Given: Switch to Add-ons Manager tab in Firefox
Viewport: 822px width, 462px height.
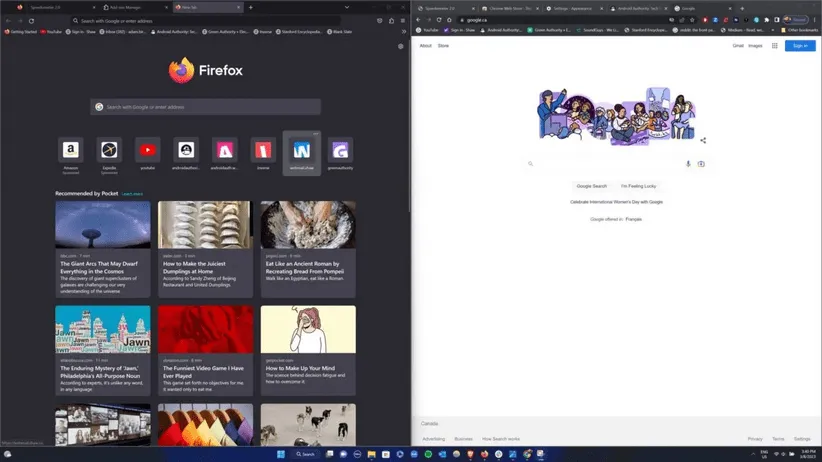Looking at the screenshot, I should pos(125,7).
